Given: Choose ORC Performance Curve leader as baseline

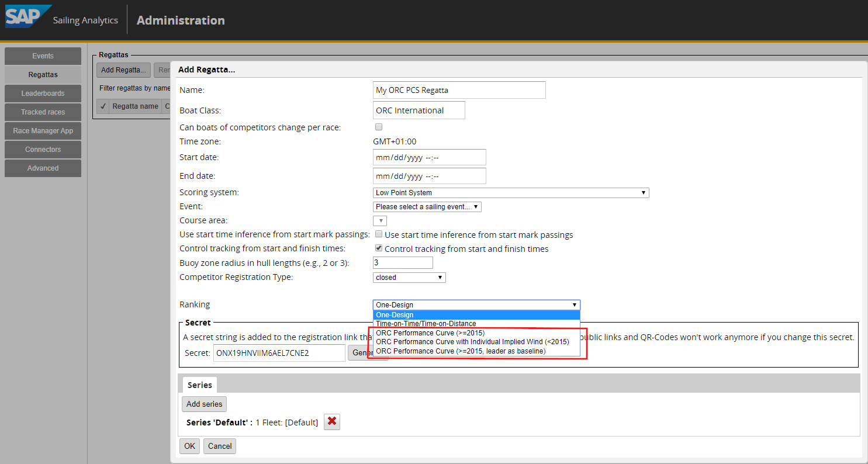Looking at the screenshot, I should pos(476,351).
